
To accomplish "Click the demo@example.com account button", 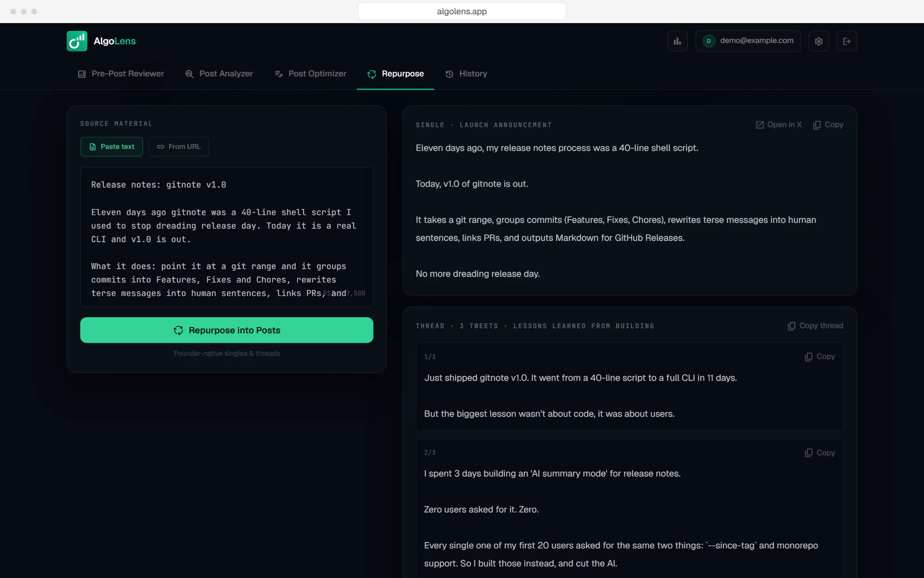I will (x=748, y=41).
